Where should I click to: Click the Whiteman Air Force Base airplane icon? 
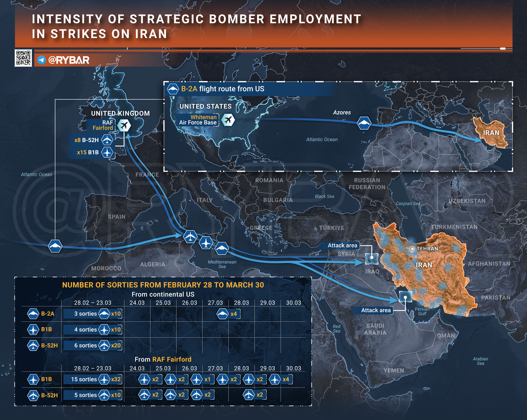228,120
